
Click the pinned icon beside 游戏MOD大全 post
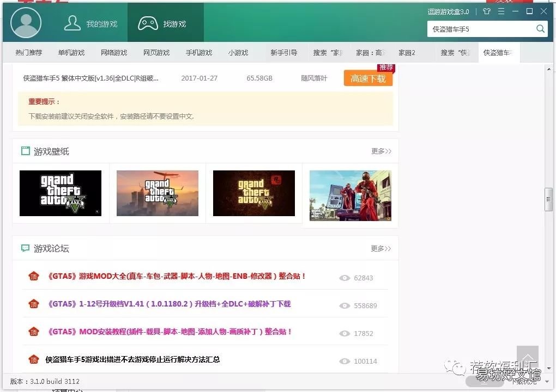pyautogui.click(x=34, y=276)
